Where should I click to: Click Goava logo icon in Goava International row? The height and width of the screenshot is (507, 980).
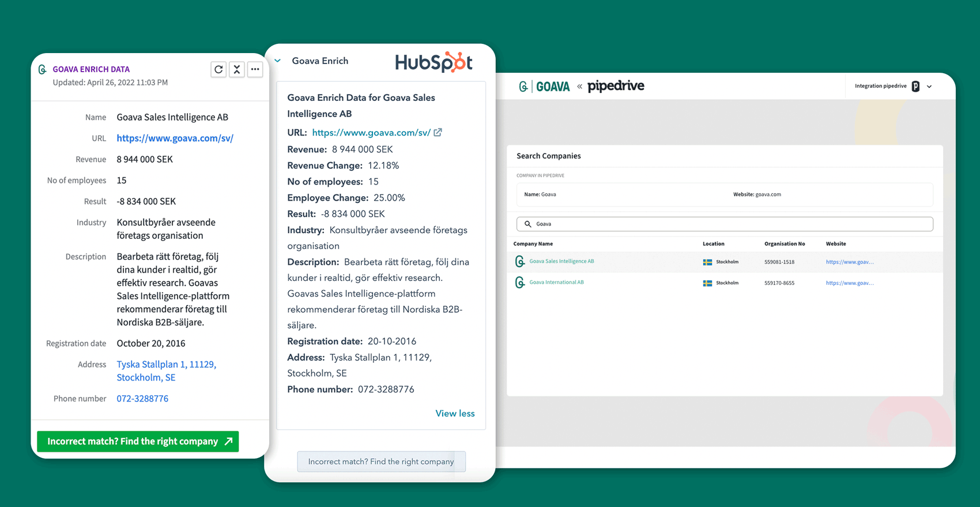coord(519,283)
